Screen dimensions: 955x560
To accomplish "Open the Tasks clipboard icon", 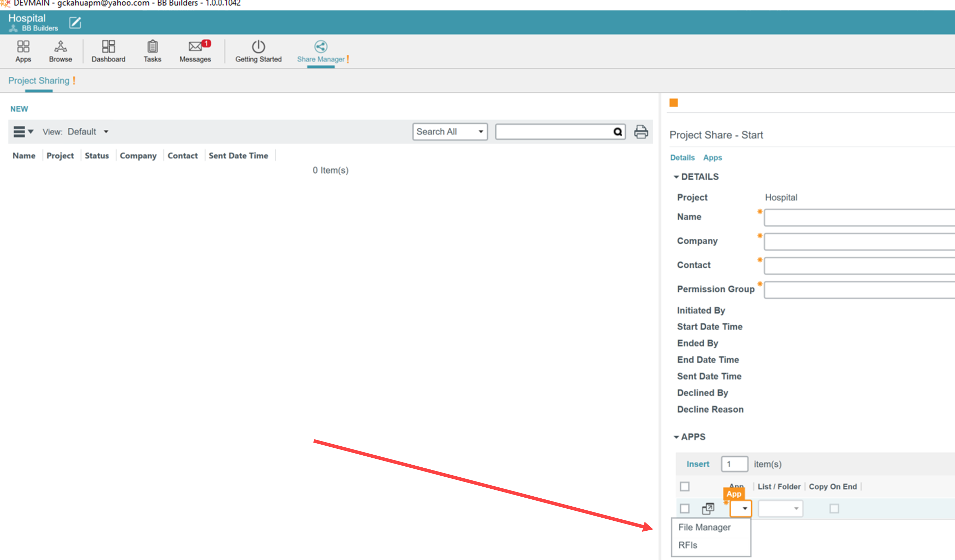I will coord(152,47).
